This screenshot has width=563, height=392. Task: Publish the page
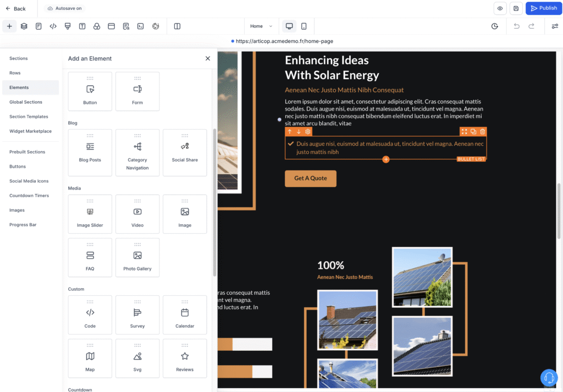tap(544, 8)
